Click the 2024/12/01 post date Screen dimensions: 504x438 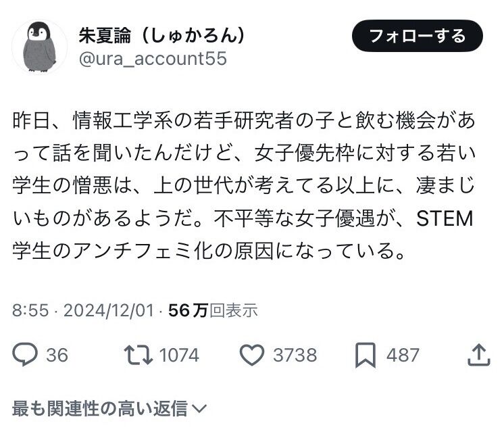click(108, 310)
